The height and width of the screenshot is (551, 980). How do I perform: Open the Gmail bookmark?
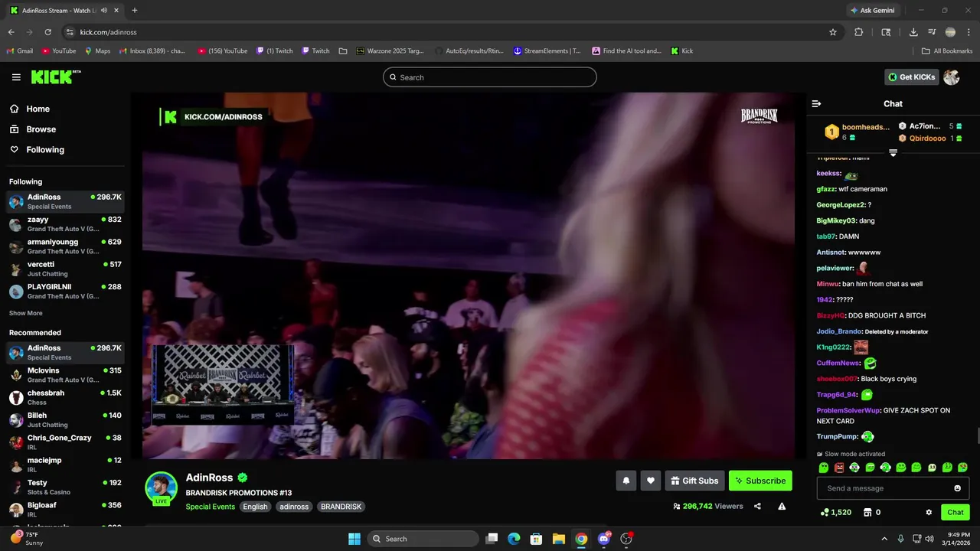pyautogui.click(x=20, y=51)
